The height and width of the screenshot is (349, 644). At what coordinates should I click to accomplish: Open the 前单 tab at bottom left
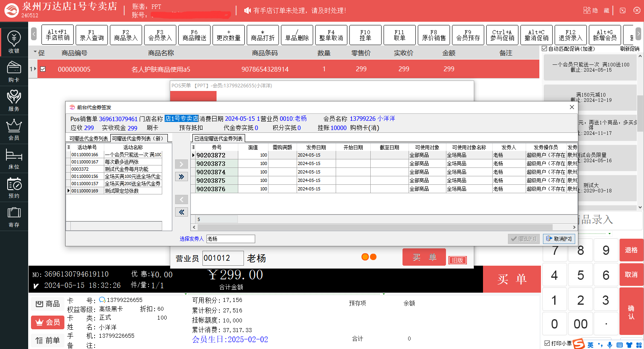[47, 341]
